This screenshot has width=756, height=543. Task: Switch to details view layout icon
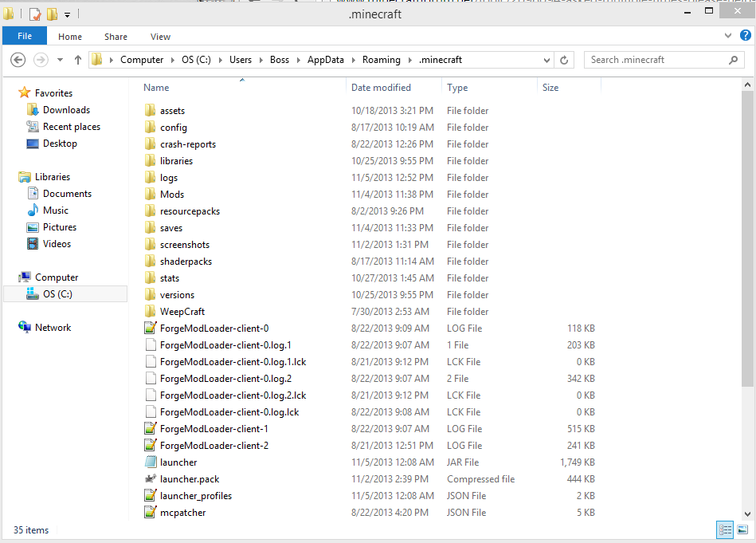coord(725,530)
